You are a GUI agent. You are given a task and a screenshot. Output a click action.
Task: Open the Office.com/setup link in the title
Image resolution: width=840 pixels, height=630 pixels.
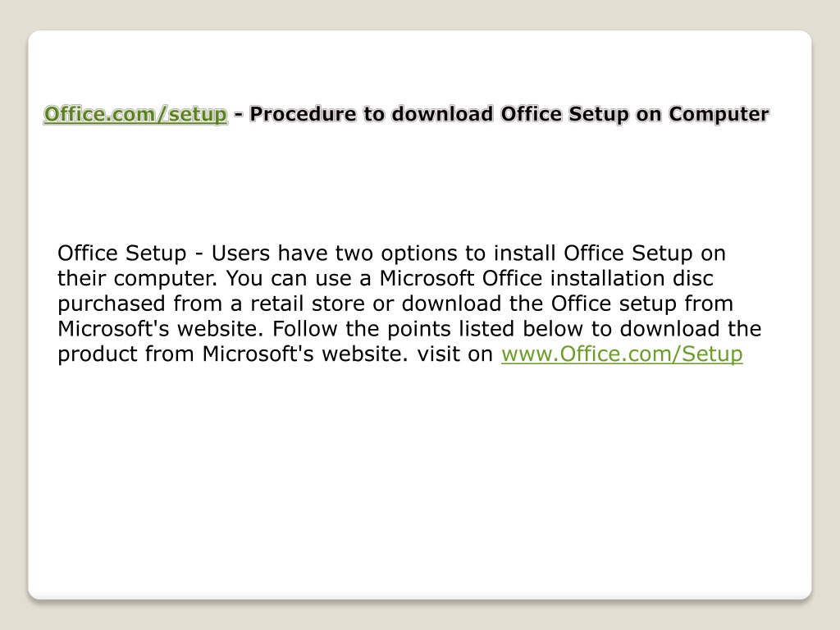click(x=135, y=114)
